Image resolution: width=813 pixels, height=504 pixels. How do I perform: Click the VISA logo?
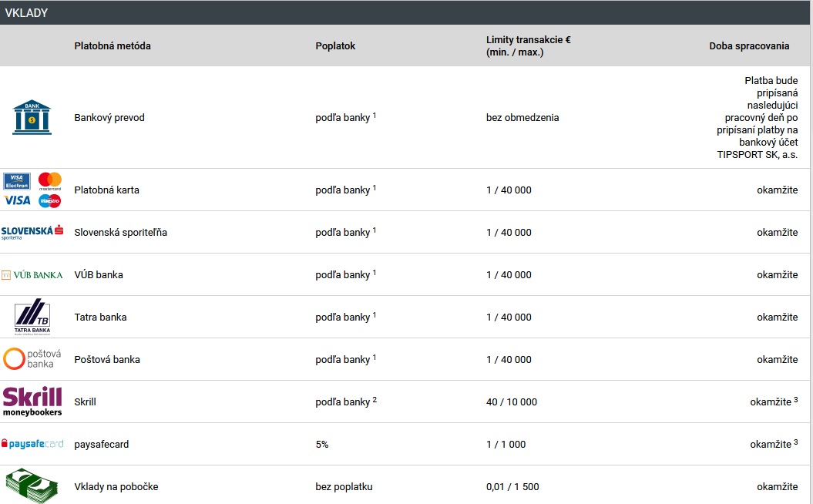[17, 200]
